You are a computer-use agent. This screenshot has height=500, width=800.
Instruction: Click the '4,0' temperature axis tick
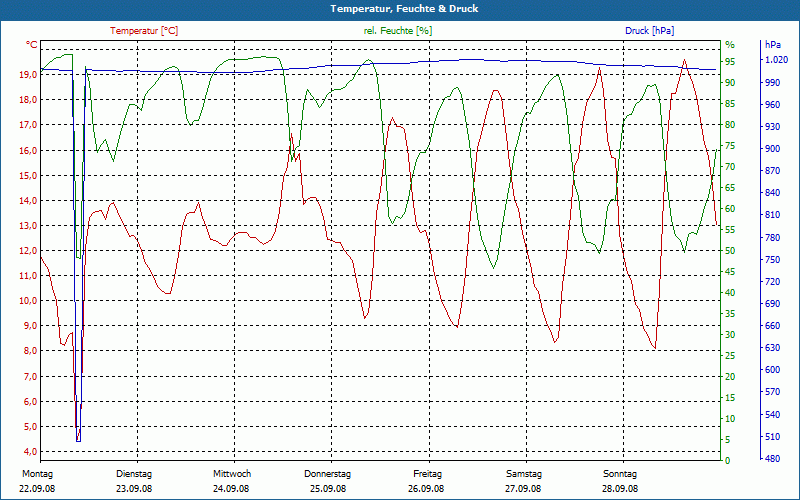tap(30, 452)
